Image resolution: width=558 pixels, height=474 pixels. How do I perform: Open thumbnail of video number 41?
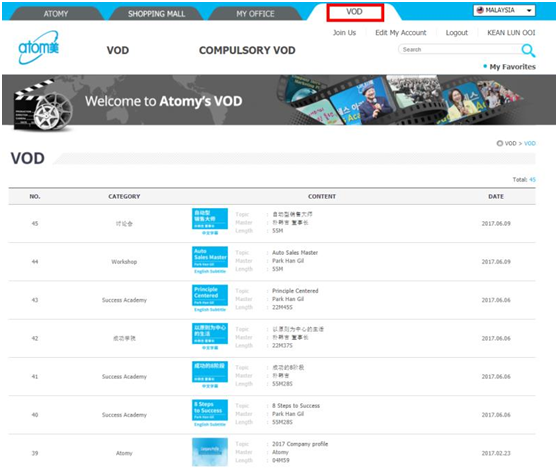pos(210,375)
